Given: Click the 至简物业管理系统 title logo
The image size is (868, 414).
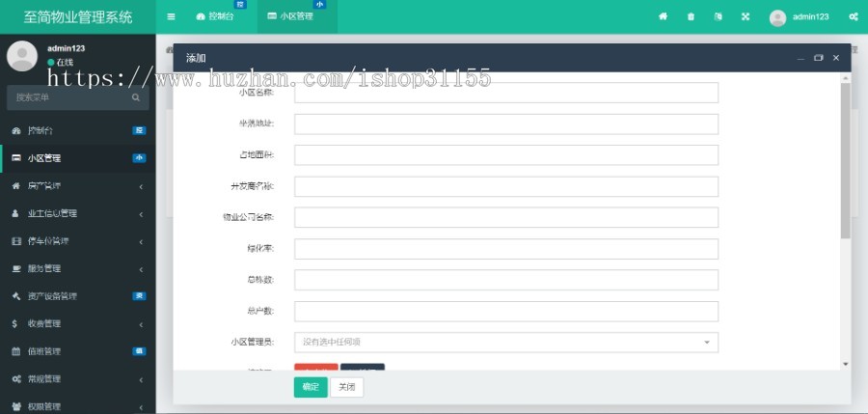Looking at the screenshot, I should coord(78,16).
